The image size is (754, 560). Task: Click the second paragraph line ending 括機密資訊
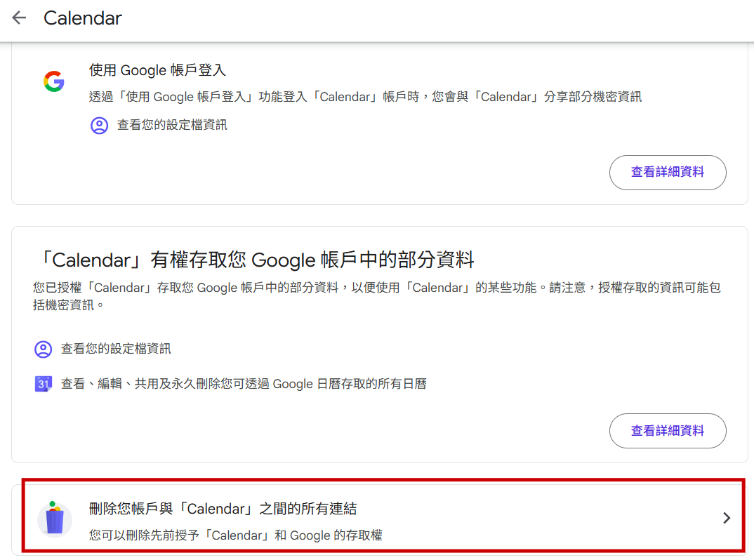click(68, 305)
